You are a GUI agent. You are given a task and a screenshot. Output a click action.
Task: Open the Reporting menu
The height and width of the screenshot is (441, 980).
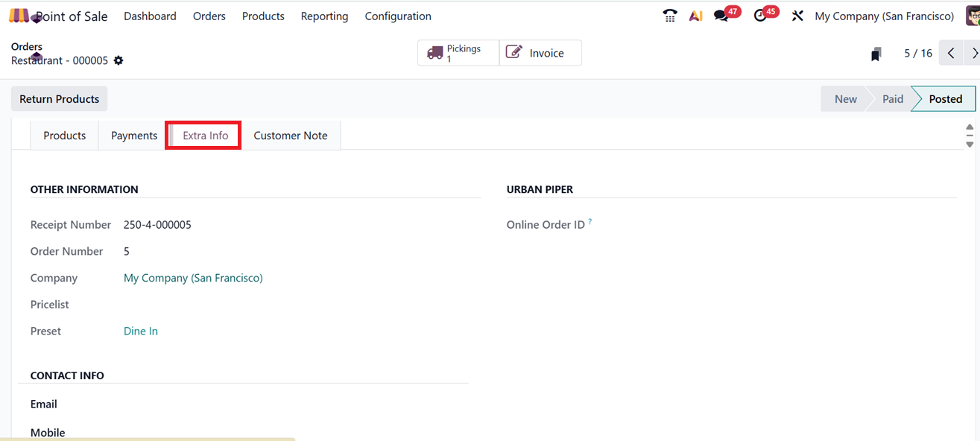tap(324, 16)
